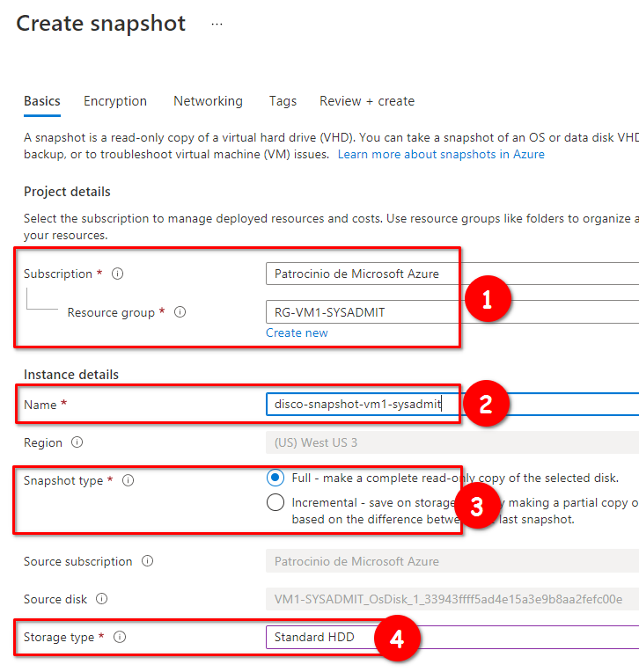Switch to the Basics tab

coord(42,101)
